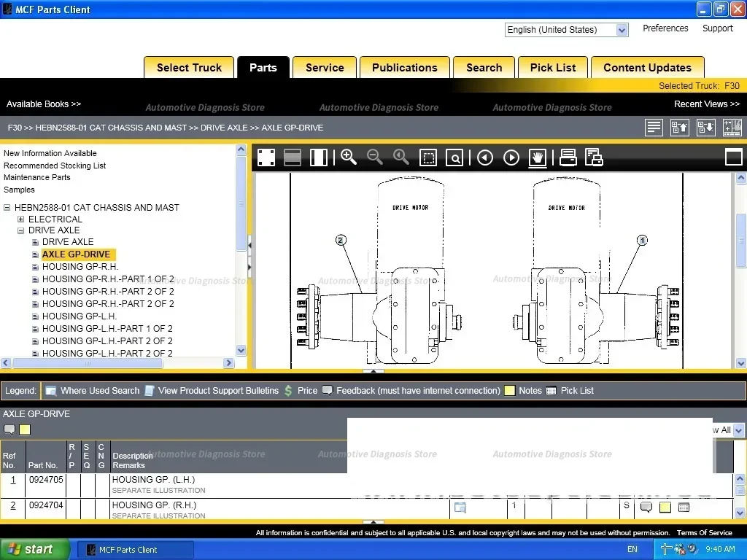Open the Terms Of Service link
Viewport: 747px width, 560px height.
pos(704,532)
